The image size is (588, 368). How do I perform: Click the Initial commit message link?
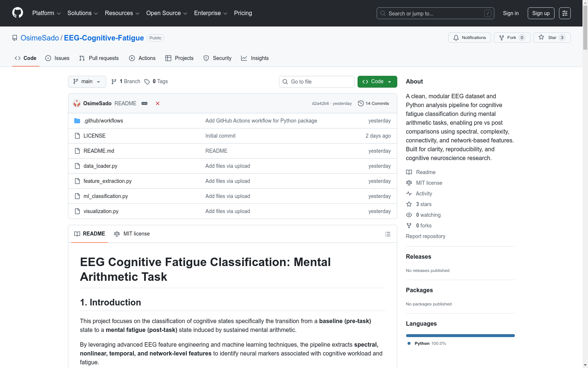tap(220, 136)
